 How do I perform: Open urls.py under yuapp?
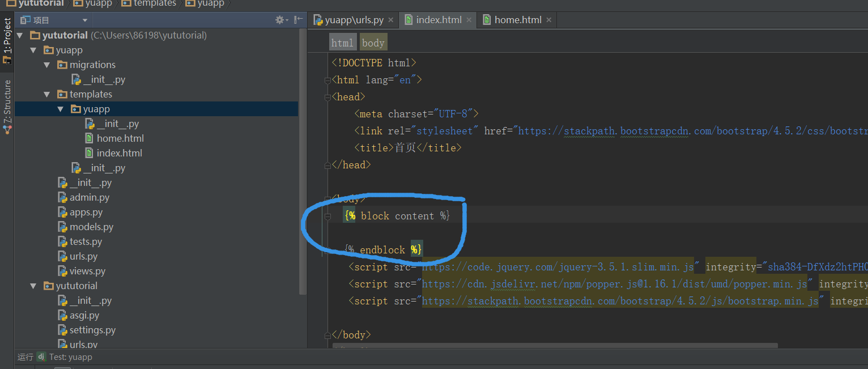(x=83, y=256)
